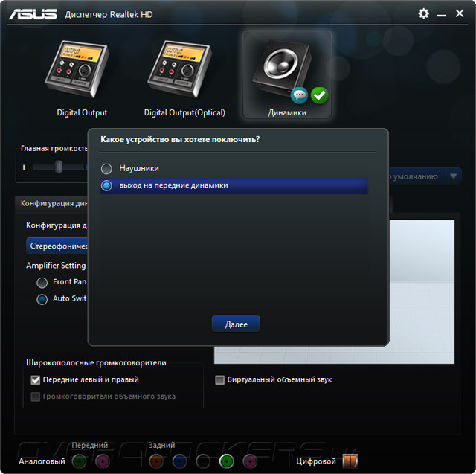Click the Цифровой digital connector icon
The height and width of the screenshot is (474, 476).
(x=350, y=461)
